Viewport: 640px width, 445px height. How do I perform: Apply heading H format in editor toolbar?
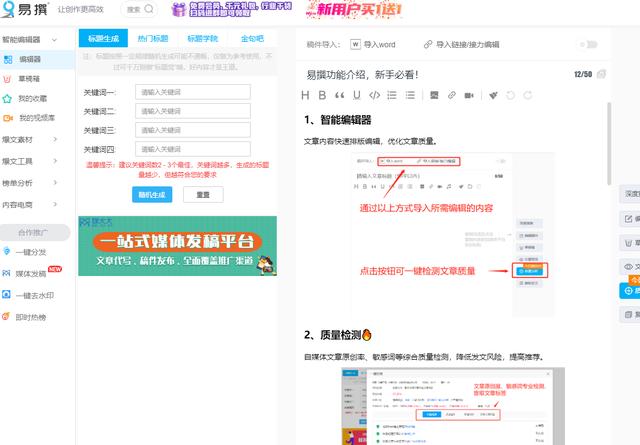[x=305, y=95]
